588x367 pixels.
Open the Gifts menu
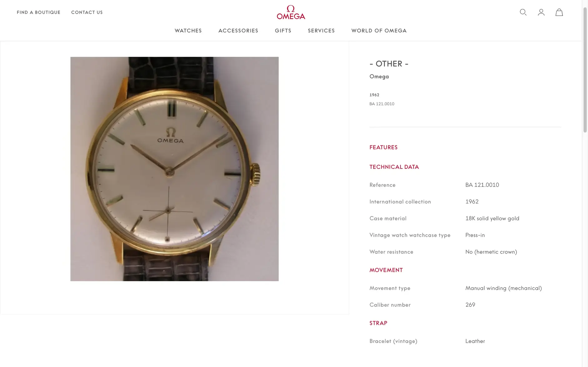click(283, 31)
